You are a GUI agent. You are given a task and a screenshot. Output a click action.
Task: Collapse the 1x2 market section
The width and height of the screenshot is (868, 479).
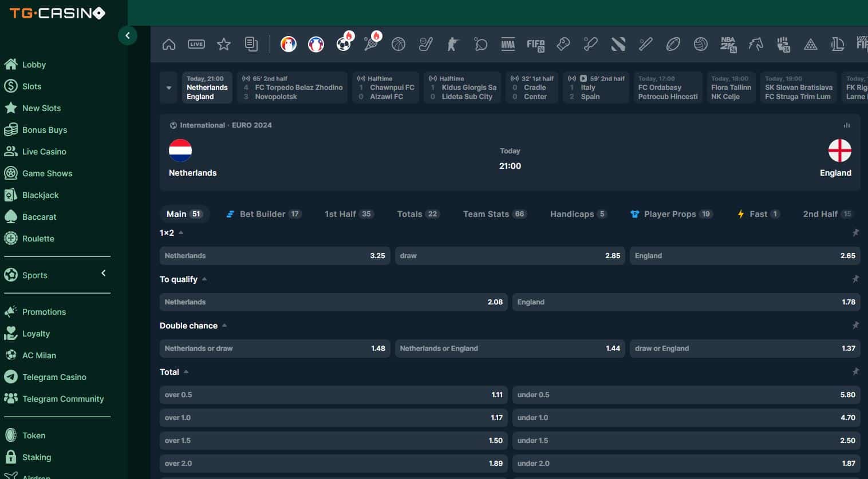coord(181,233)
